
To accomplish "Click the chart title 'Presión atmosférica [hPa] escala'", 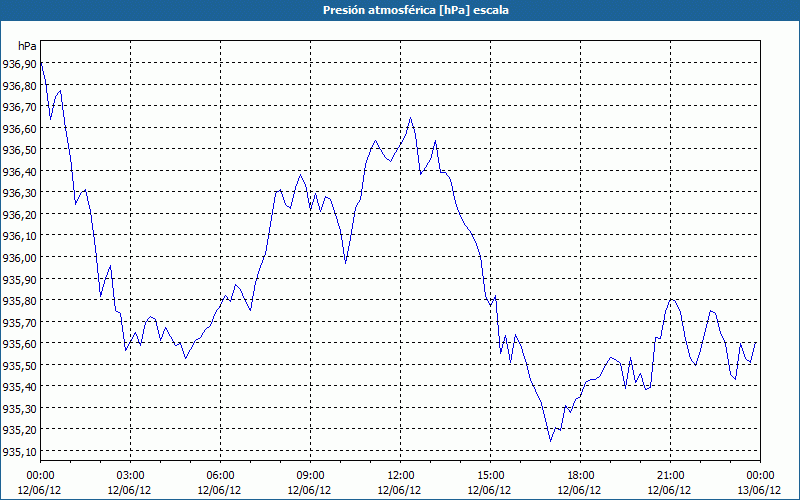I will click(x=415, y=10).
